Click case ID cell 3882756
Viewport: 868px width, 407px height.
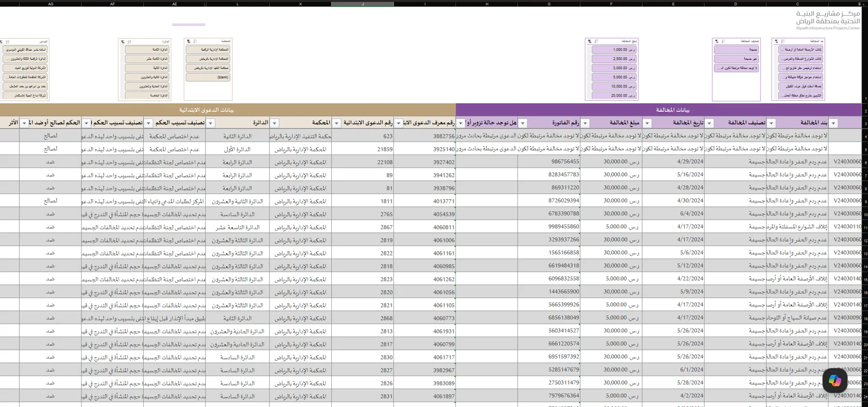tap(424, 136)
